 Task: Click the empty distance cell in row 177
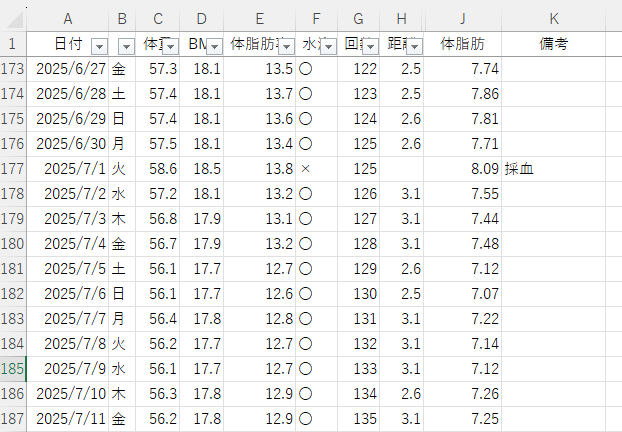click(402, 169)
